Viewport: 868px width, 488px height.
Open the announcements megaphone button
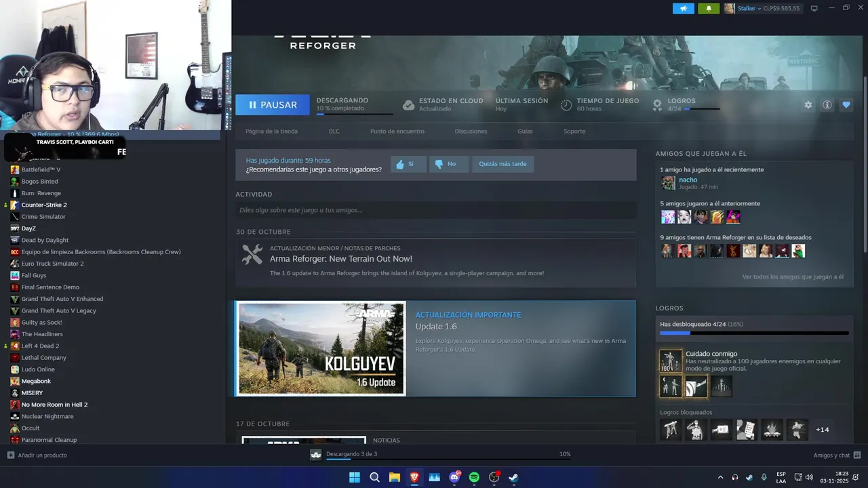pyautogui.click(x=683, y=8)
